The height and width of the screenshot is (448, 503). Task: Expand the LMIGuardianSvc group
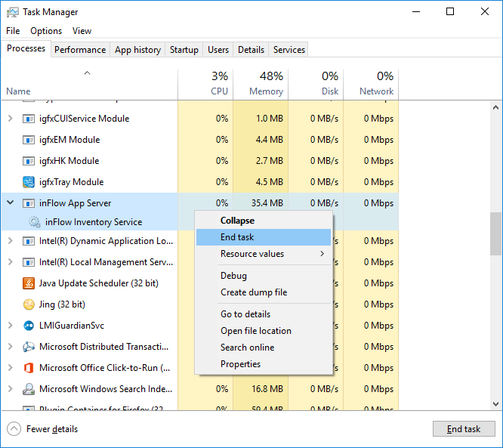tap(11, 326)
